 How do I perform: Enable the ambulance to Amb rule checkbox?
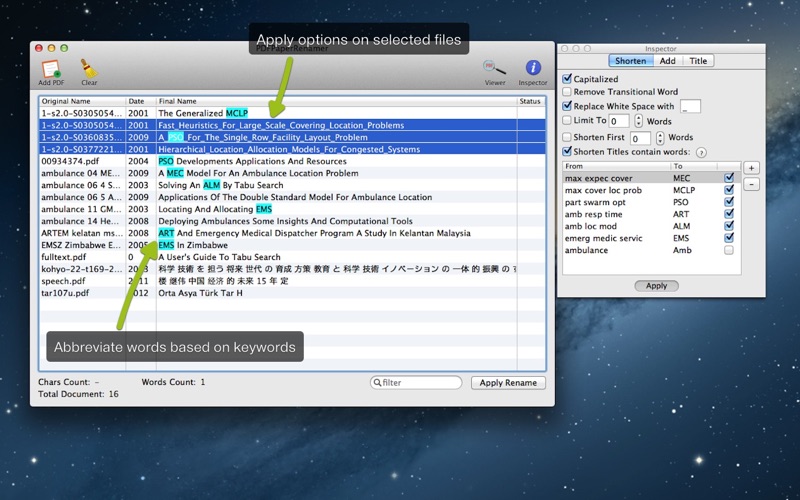tap(729, 250)
